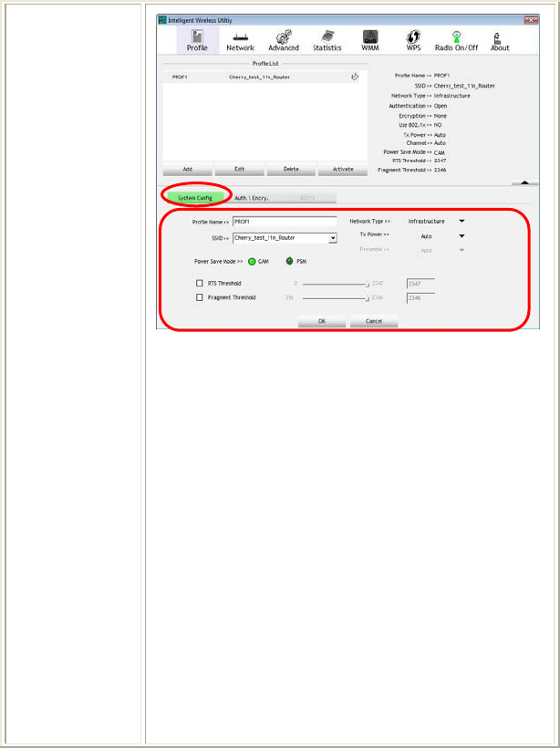Switch to the 802.1X tab
Viewport: 560px width, 748px height.
pos(307,198)
